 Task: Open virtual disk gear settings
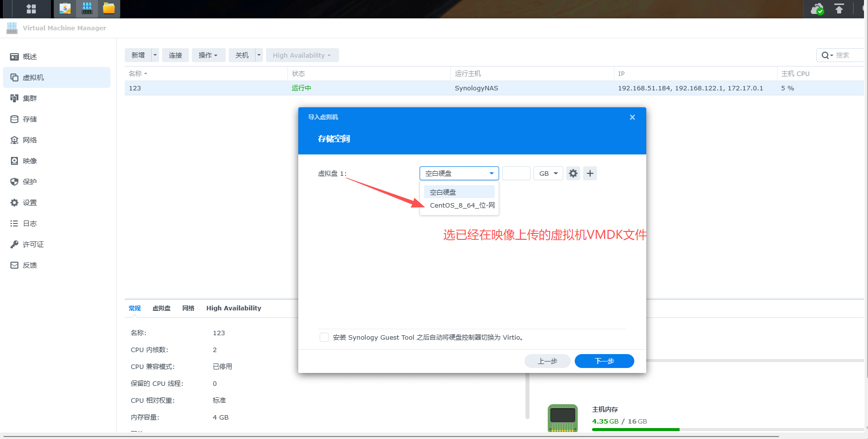(573, 173)
